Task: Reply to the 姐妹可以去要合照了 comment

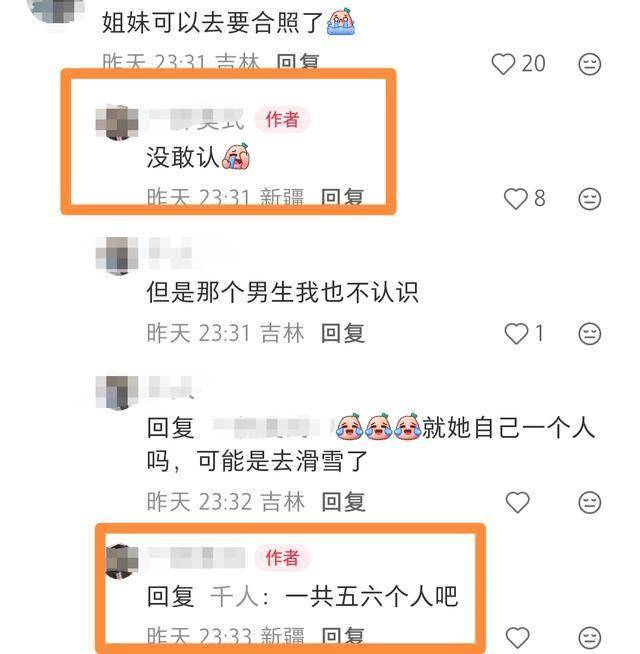Action: pyautogui.click(x=298, y=62)
